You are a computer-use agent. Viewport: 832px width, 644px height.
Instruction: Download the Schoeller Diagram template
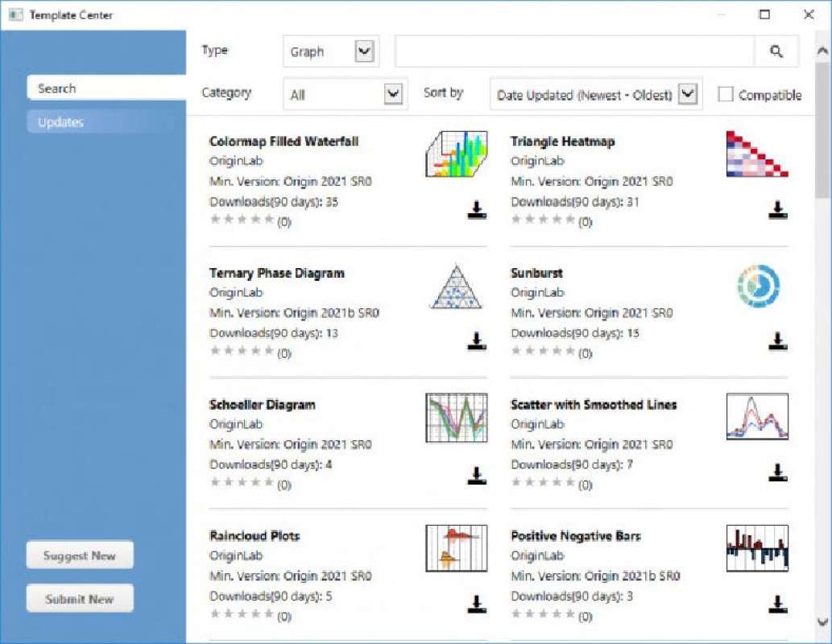point(476,474)
